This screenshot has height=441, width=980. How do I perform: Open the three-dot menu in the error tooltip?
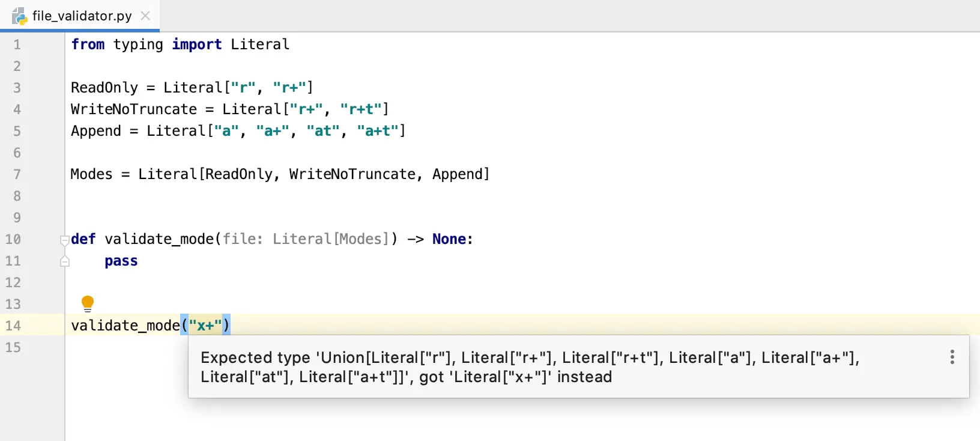(x=952, y=357)
